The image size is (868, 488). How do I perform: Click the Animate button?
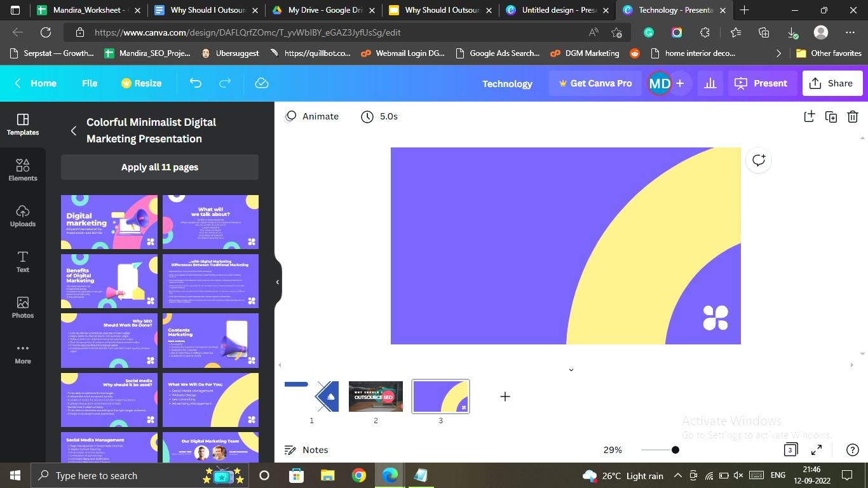[x=312, y=116]
